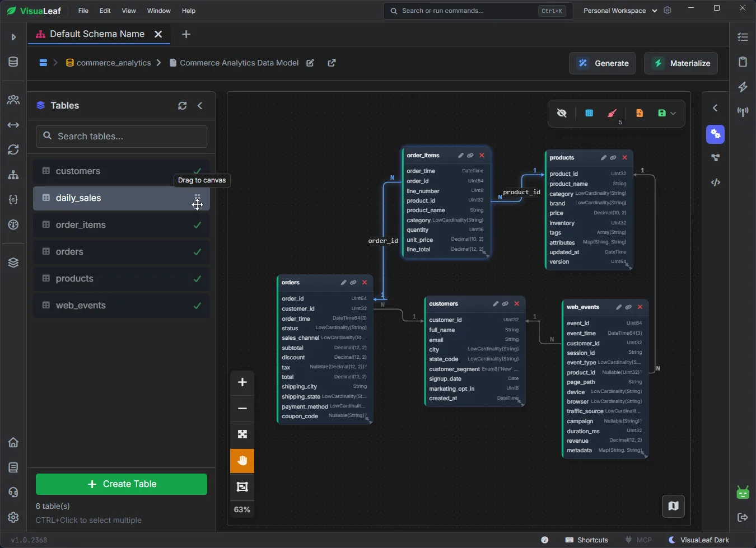Toggle the grid icon in canvas toolbar
Image resolution: width=756 pixels, height=548 pixels.
point(589,113)
